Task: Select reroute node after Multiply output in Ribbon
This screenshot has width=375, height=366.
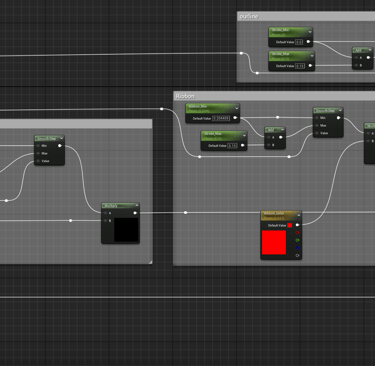Action: click(x=186, y=213)
